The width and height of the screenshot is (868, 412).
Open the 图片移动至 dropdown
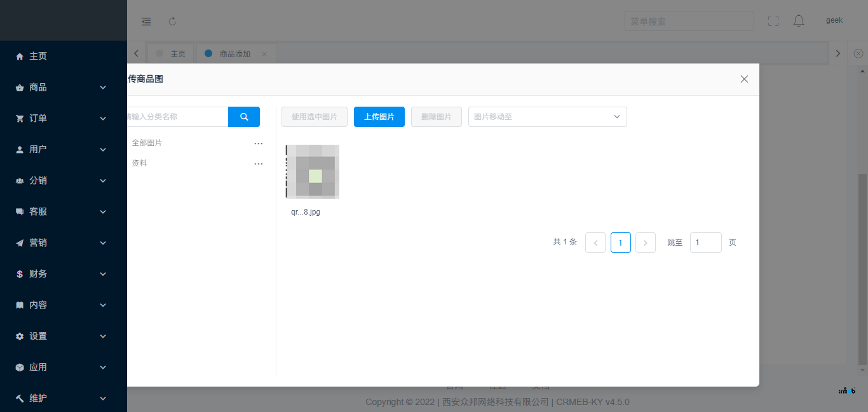pyautogui.click(x=547, y=117)
